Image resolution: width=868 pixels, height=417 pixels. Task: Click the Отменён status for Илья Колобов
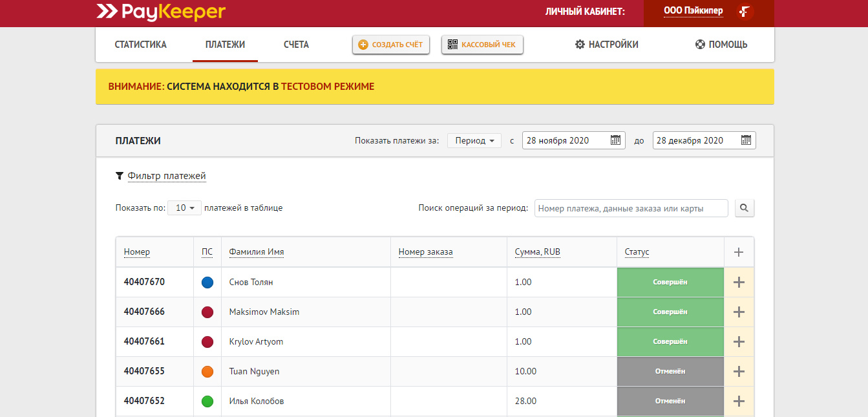[670, 401]
